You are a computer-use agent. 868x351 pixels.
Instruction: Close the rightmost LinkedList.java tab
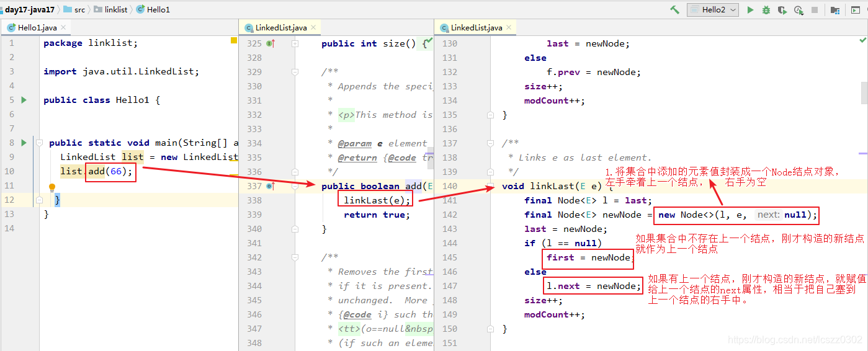[x=509, y=27]
